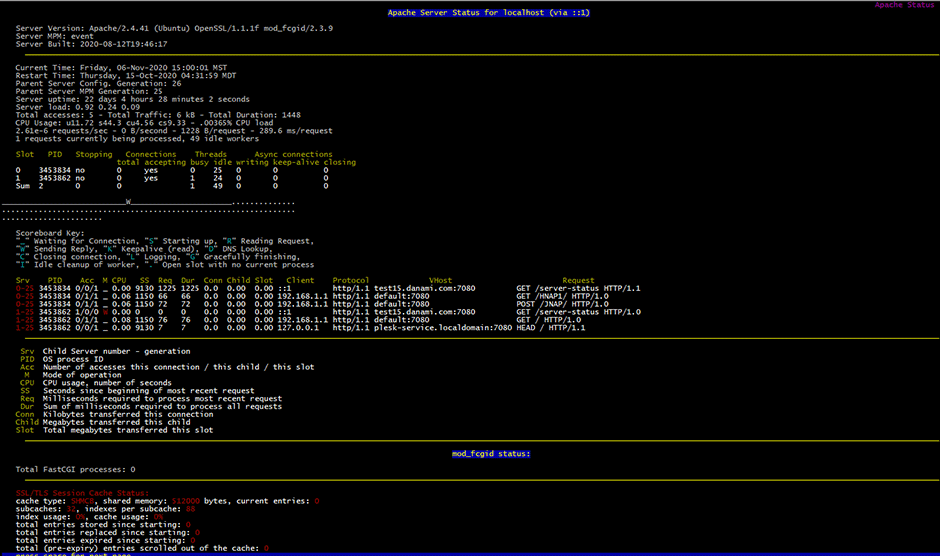Viewport: 940px width, 556px height.
Task: Click the 'Threads' column header
Action: 211,154
